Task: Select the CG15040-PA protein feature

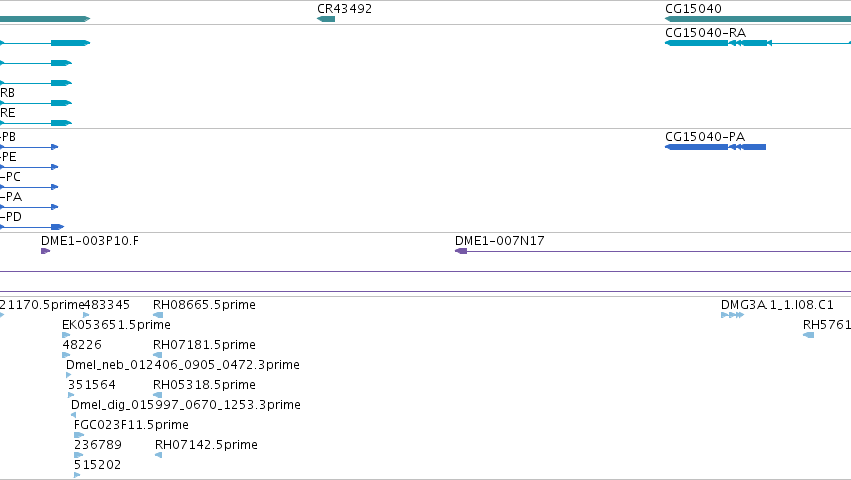Action: point(715,147)
